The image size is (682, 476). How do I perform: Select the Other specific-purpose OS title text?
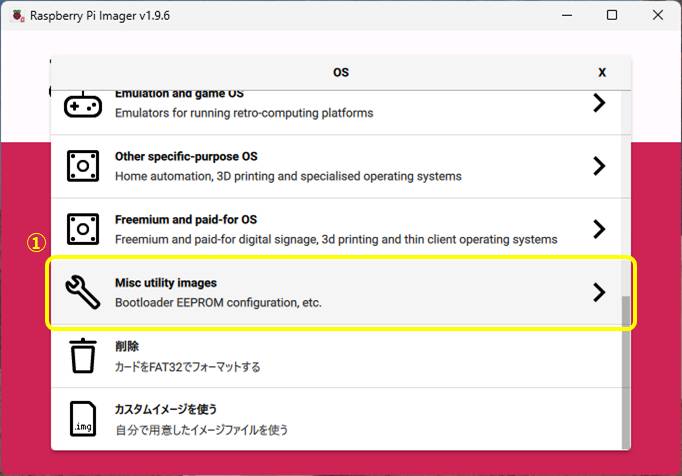pyautogui.click(x=186, y=157)
